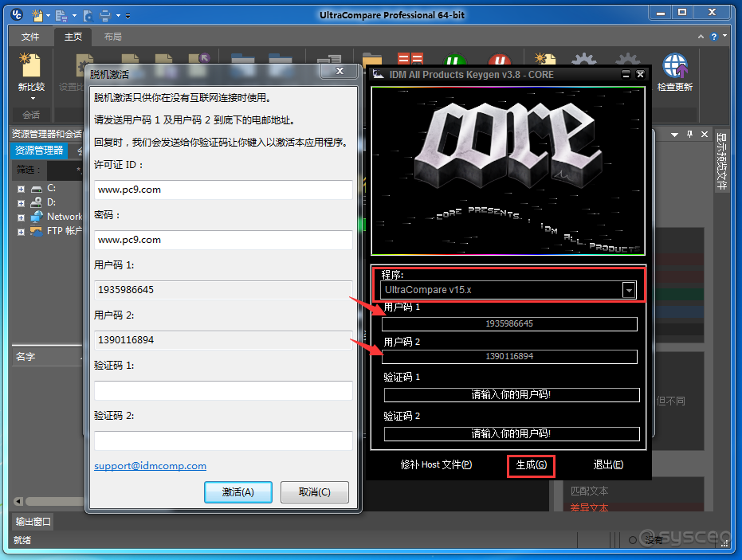The image size is (742, 560).
Task: Open the right panel options dropdown triangle
Action: tap(675, 135)
